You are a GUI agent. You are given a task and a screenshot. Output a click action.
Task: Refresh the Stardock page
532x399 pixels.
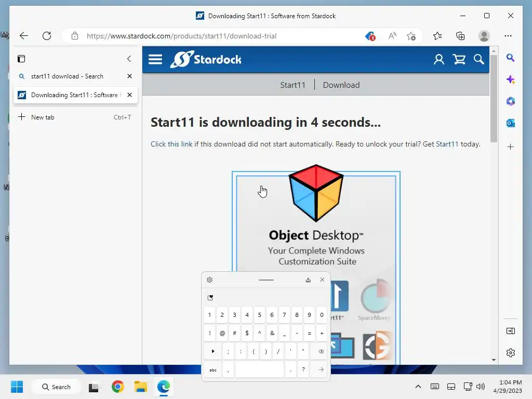[47, 36]
